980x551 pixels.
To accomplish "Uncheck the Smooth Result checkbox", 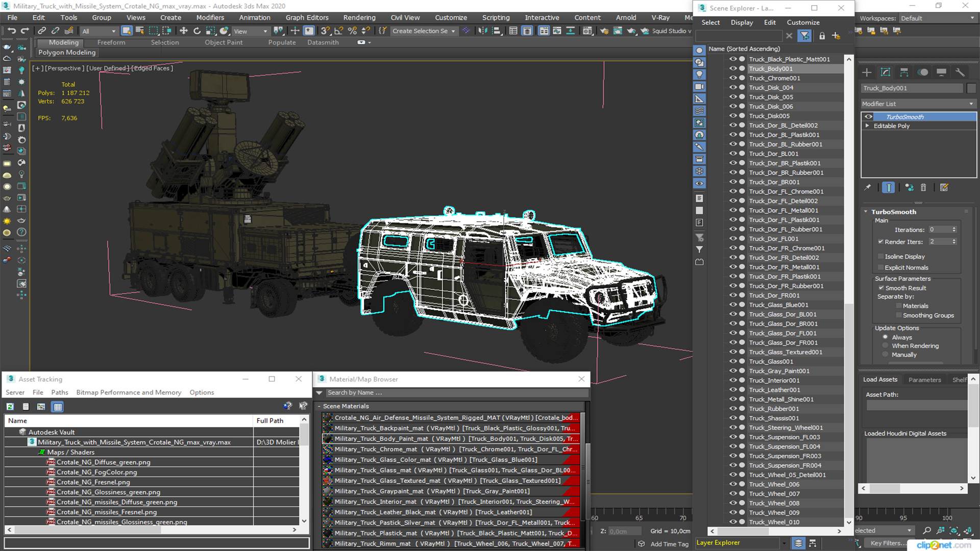I will click(x=881, y=288).
